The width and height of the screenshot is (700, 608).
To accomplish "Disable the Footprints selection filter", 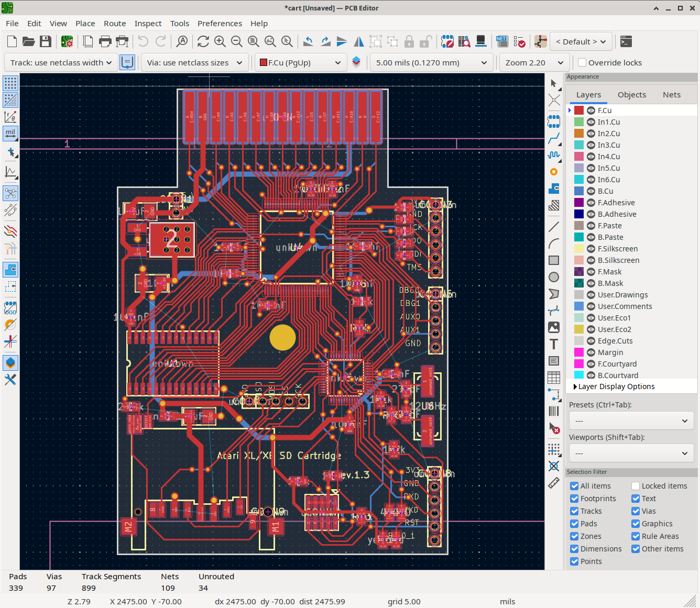I will coord(574,498).
